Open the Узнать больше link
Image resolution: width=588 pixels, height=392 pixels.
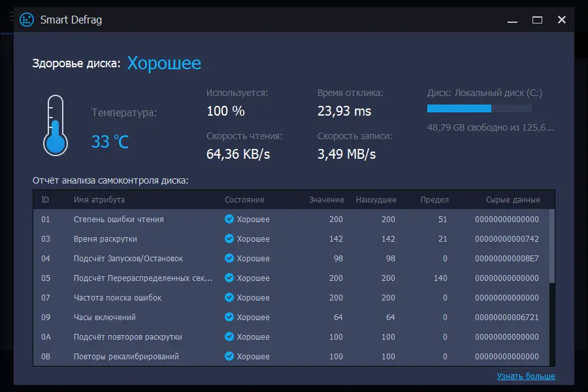point(526,376)
